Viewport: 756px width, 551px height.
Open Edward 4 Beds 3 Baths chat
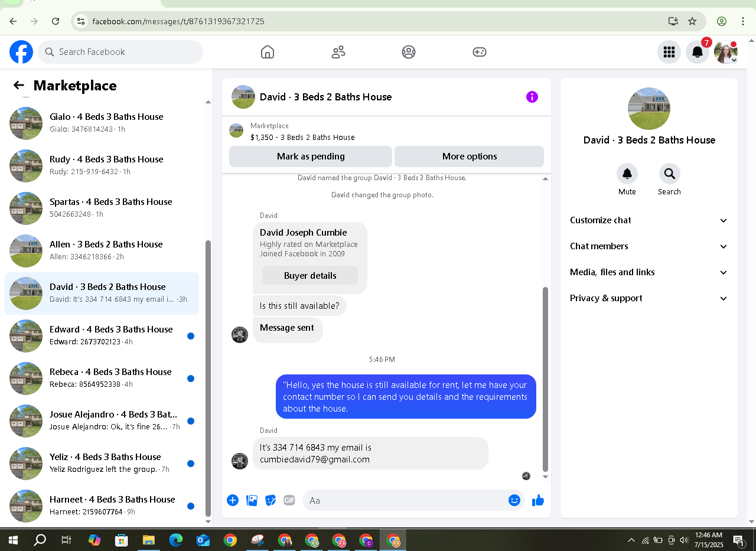tap(102, 336)
